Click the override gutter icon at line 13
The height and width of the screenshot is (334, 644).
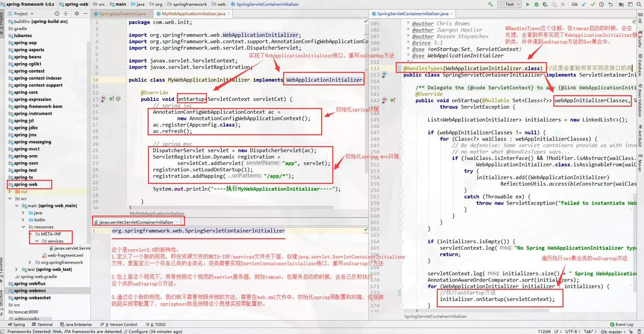click(111, 99)
